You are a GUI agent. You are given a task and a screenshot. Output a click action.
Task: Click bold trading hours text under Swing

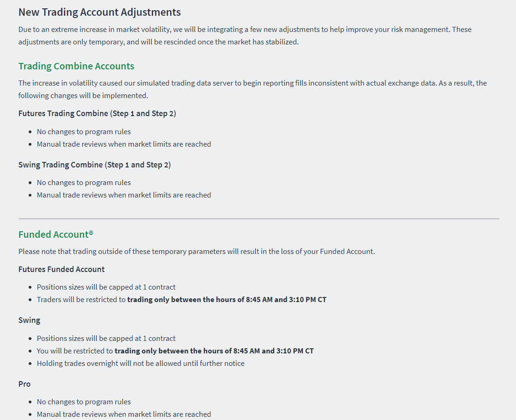pyautogui.click(x=214, y=351)
